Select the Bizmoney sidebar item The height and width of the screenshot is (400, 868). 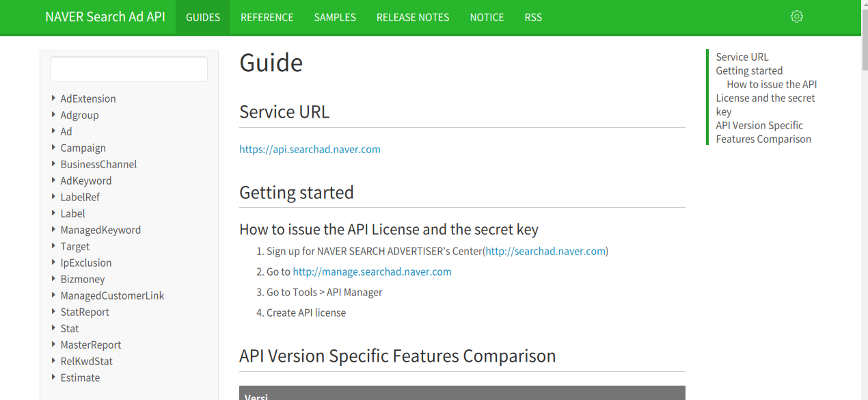(82, 279)
